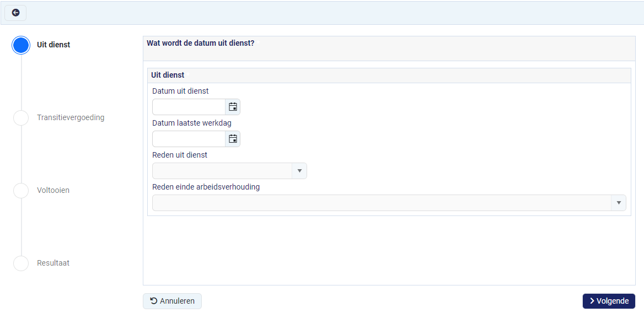Expand the Reden uit dienst dropdown arrow
Viewport: 644px width, 329px height.
click(299, 171)
